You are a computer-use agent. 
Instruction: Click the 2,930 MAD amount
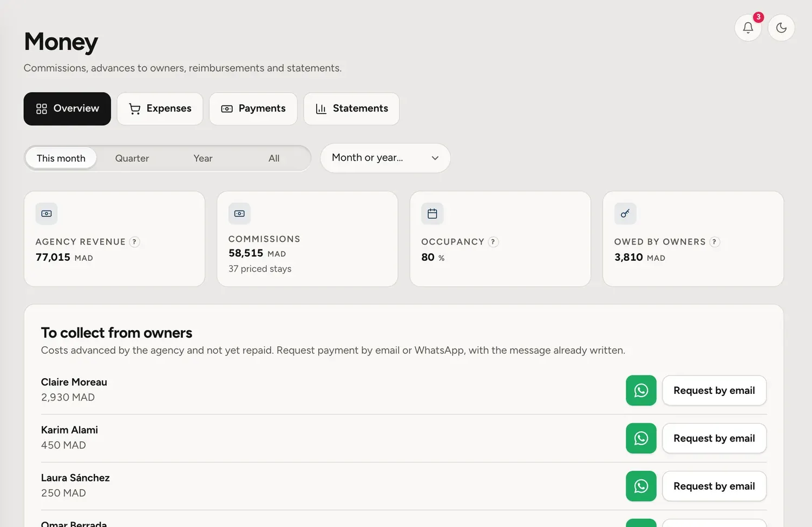[68, 397]
